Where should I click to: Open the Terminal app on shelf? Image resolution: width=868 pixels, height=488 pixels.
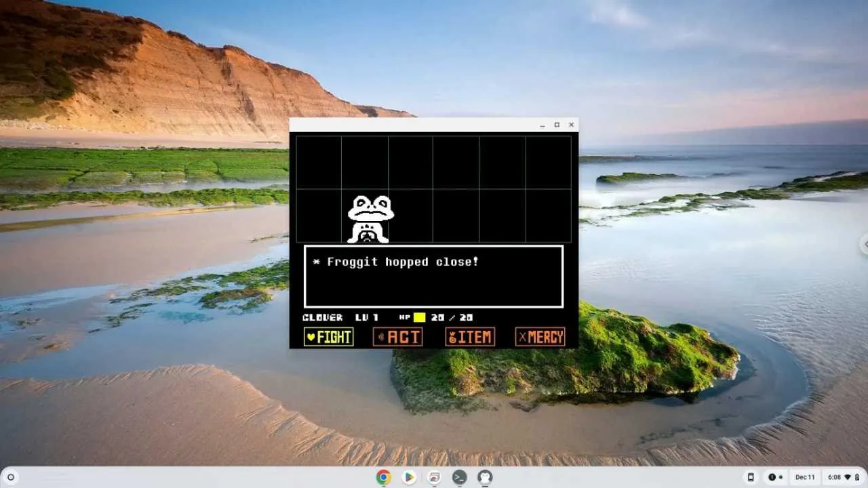pyautogui.click(x=460, y=477)
